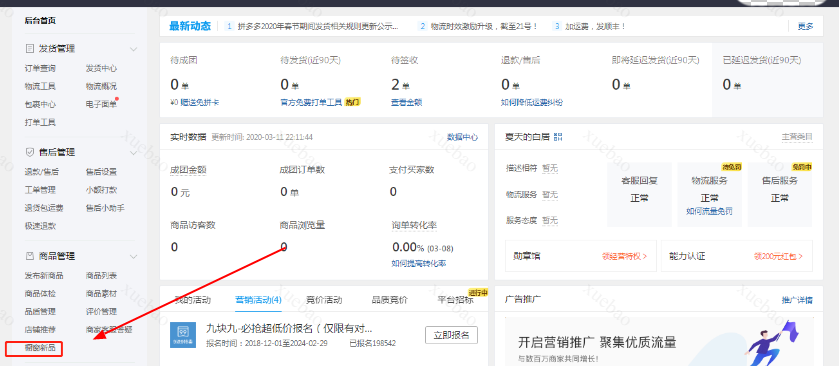Open 电子面单 menu item

coord(101,104)
